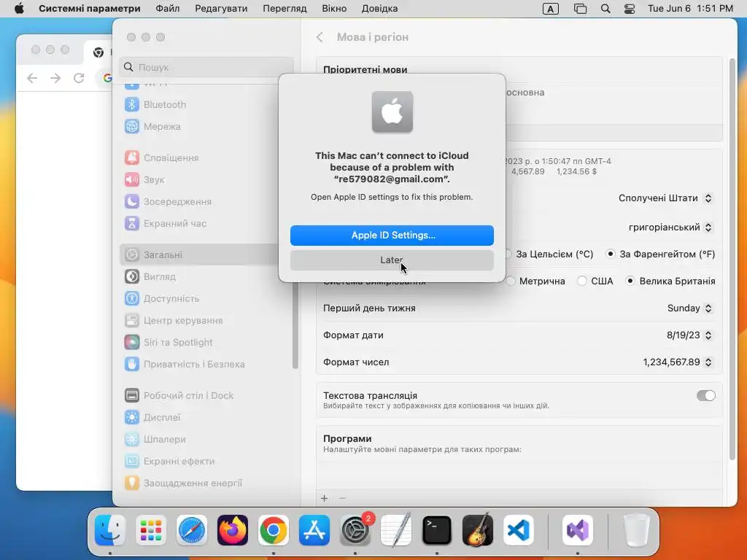Click Chrome's back navigation arrow
The height and width of the screenshot is (560, 747).
32,78
